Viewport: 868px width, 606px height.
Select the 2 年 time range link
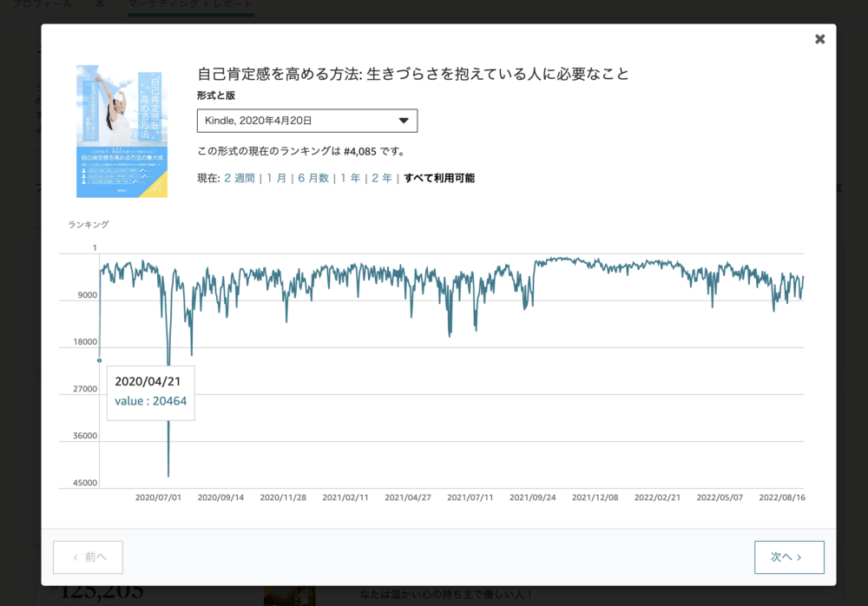click(382, 178)
